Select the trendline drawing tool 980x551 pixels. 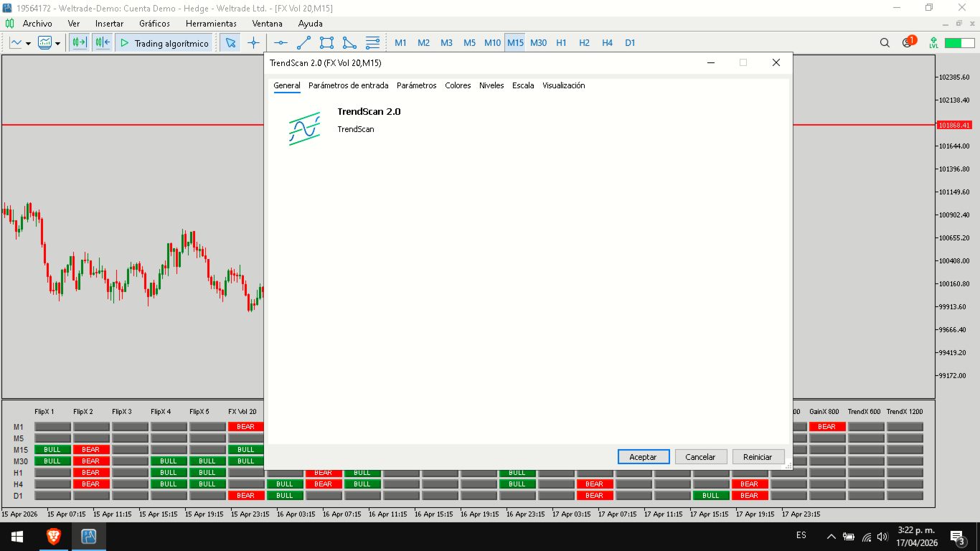point(303,43)
